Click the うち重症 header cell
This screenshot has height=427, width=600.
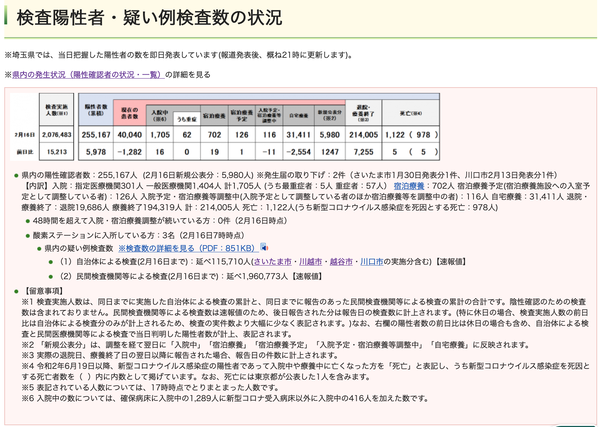tap(187, 119)
